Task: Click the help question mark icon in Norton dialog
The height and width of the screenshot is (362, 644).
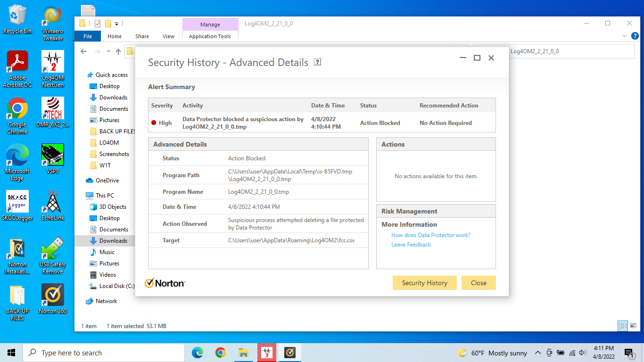Action: tap(317, 62)
